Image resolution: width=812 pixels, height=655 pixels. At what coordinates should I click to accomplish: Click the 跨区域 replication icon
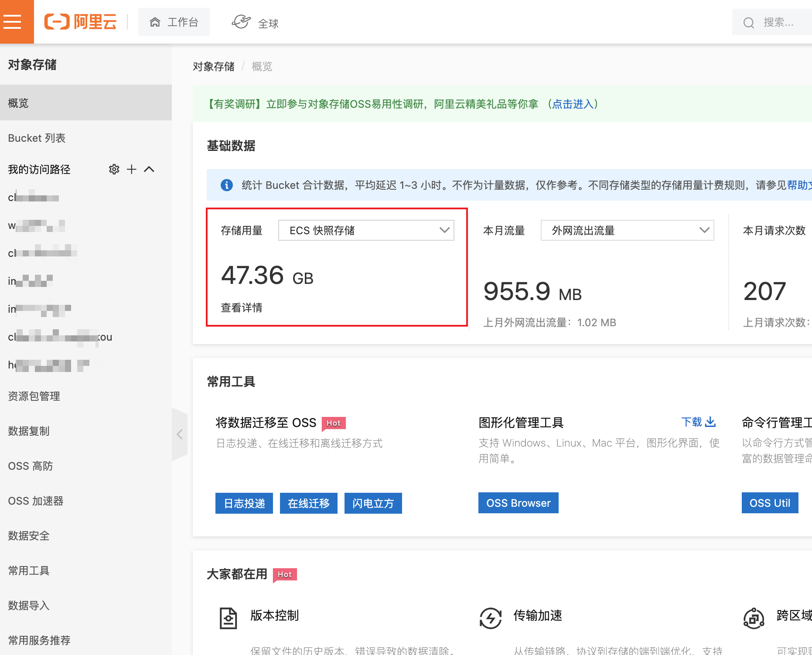[754, 618]
